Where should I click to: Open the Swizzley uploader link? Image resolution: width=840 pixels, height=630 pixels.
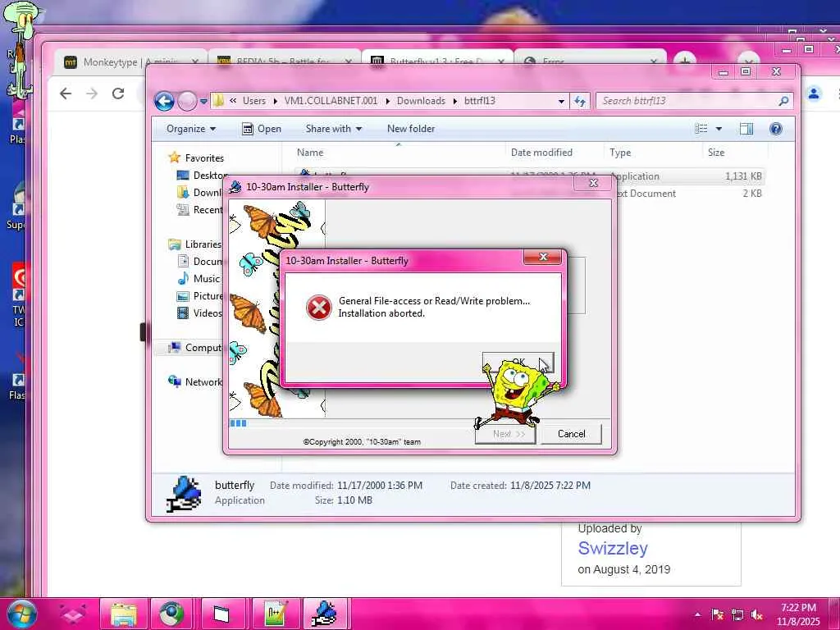tap(613, 548)
